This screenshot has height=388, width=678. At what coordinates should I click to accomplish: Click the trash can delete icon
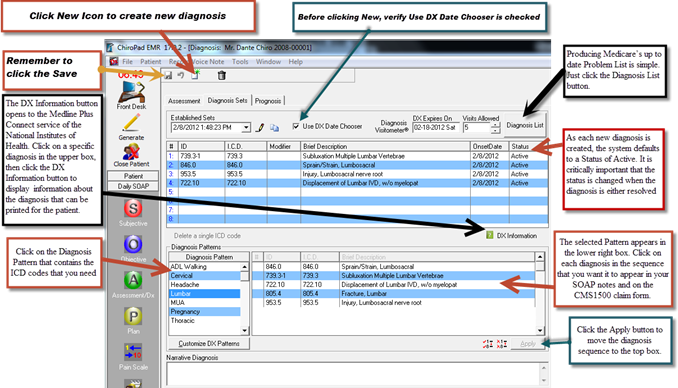(221, 75)
